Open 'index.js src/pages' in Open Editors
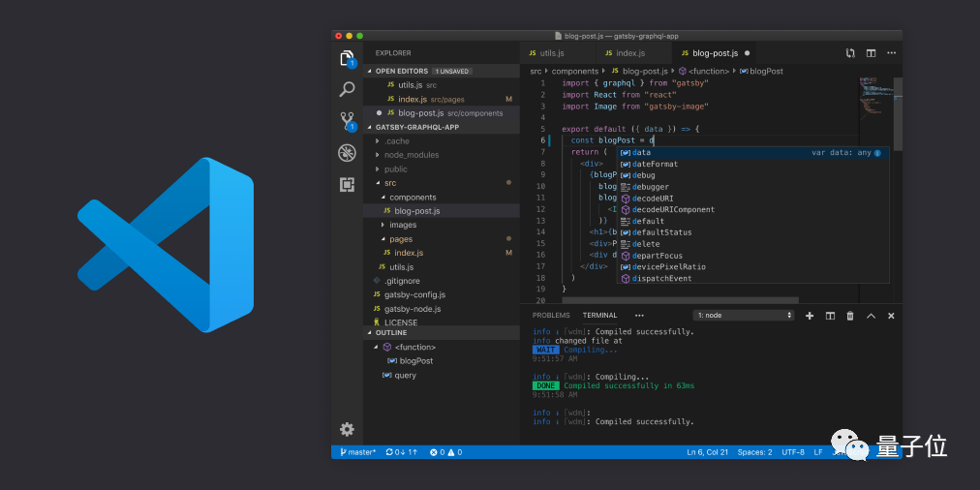The image size is (980, 490). tap(441, 99)
